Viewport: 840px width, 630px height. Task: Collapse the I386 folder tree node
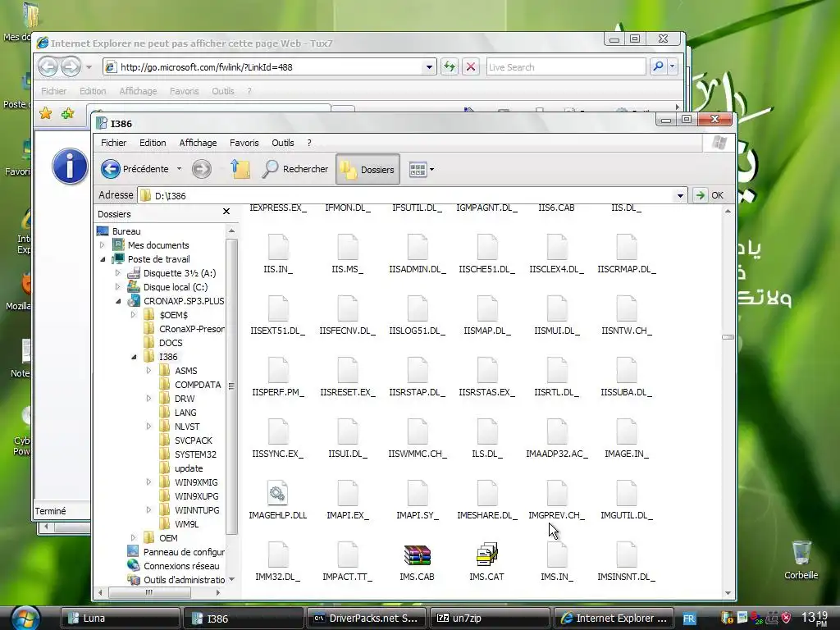(x=134, y=357)
